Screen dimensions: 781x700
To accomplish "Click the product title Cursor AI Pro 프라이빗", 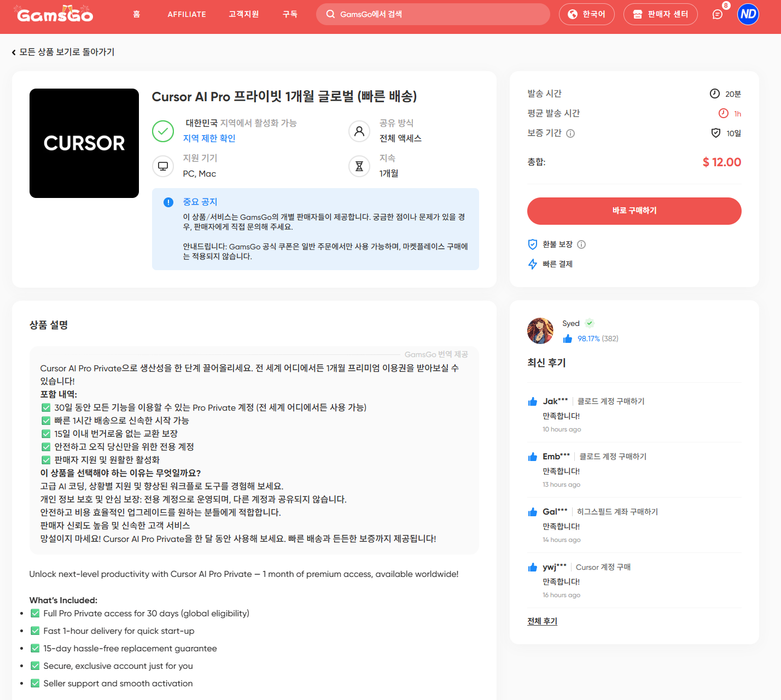I will pyautogui.click(x=284, y=96).
